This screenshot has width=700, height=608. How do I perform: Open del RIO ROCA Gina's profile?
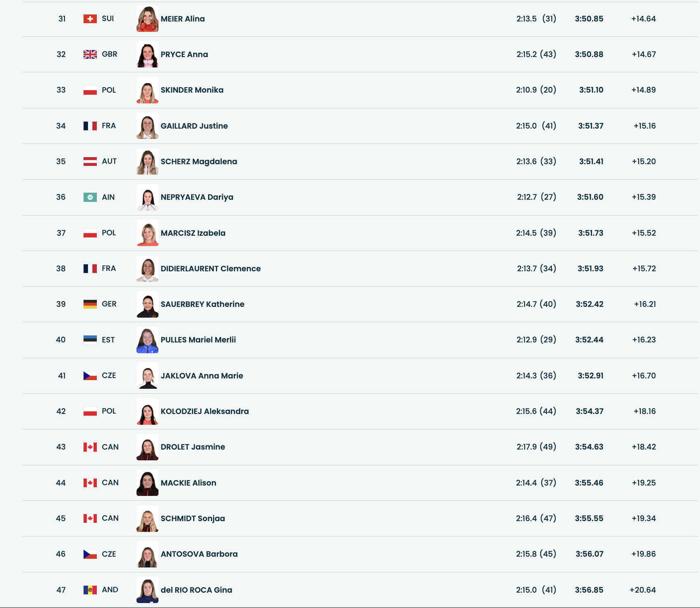click(197, 590)
